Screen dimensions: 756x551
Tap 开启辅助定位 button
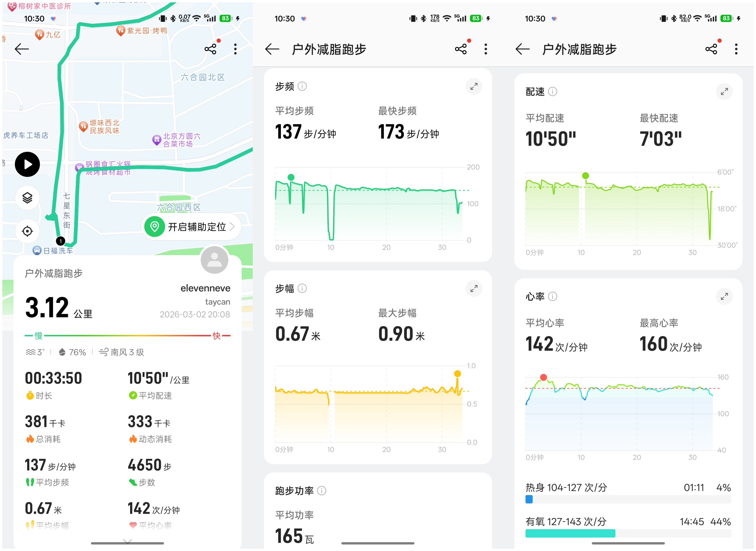pyautogui.click(x=191, y=227)
